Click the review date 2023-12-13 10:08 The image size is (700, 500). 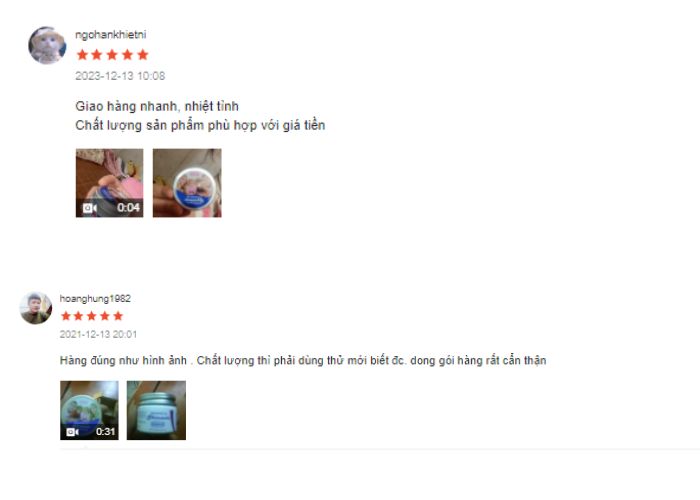(120, 76)
